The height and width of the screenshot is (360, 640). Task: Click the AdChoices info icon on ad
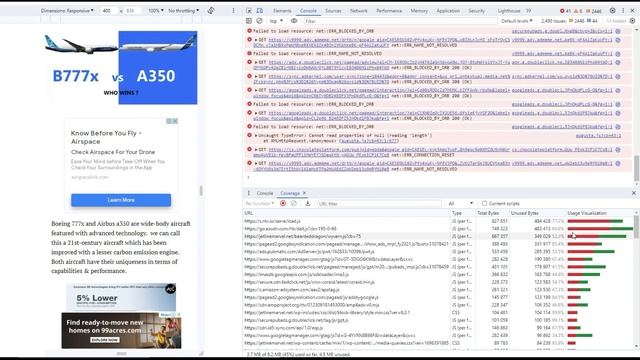169,121
